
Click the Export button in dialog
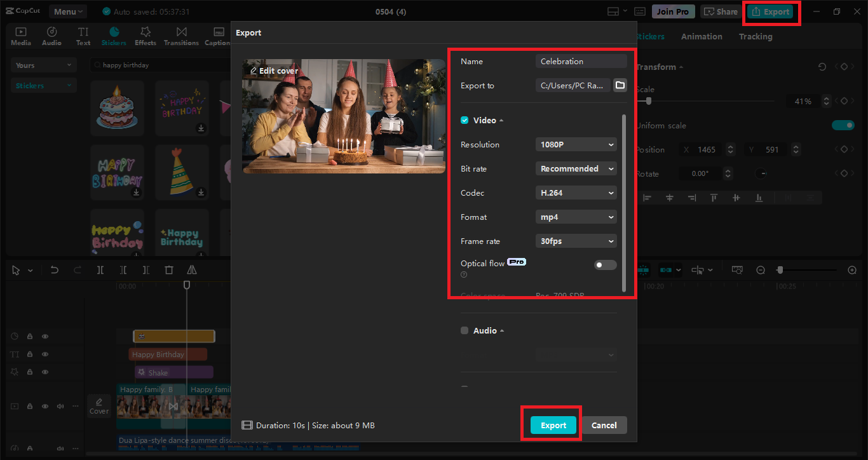(x=553, y=425)
